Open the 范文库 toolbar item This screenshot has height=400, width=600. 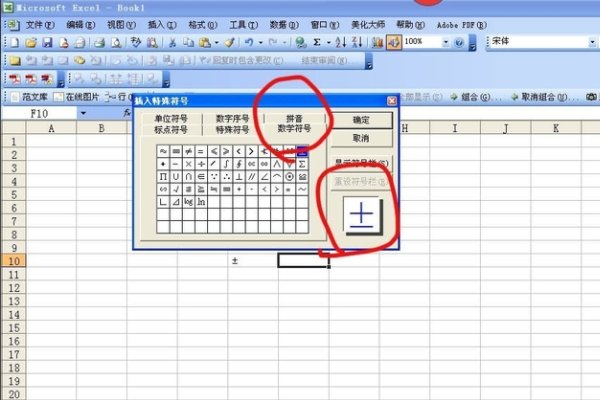pyautogui.click(x=29, y=97)
